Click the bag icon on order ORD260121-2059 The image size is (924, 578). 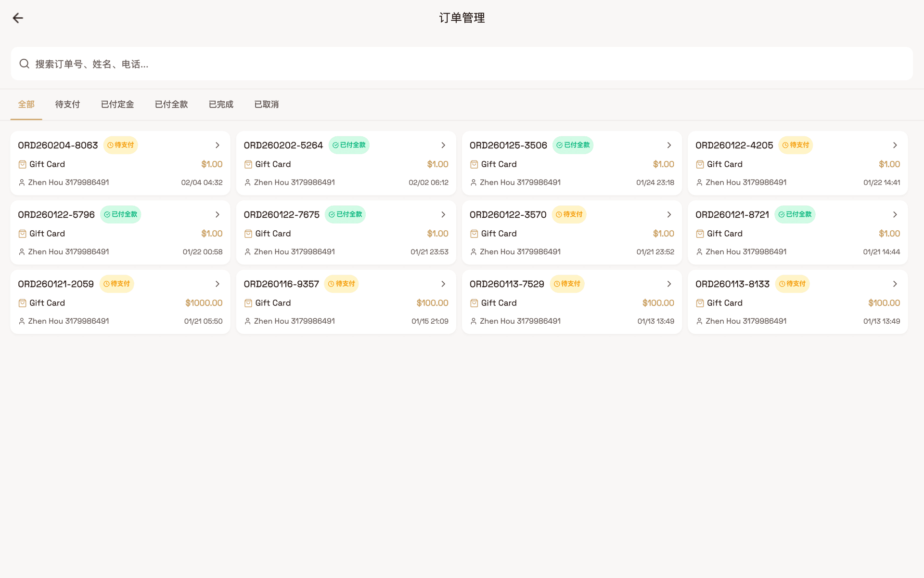(x=22, y=302)
